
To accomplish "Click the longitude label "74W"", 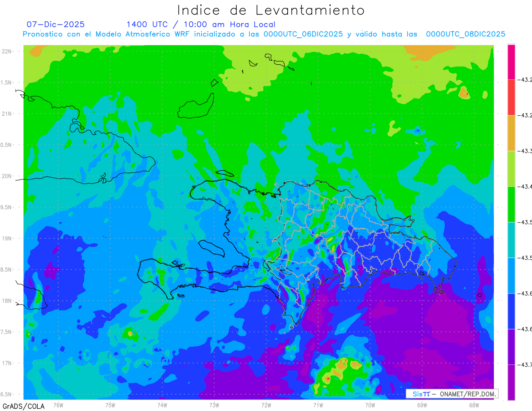I will click(162, 404).
